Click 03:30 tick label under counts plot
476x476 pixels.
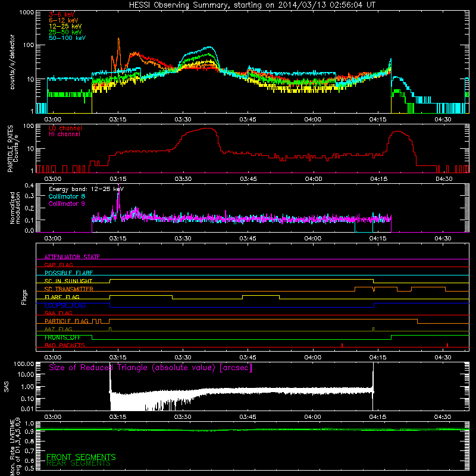tap(183, 120)
